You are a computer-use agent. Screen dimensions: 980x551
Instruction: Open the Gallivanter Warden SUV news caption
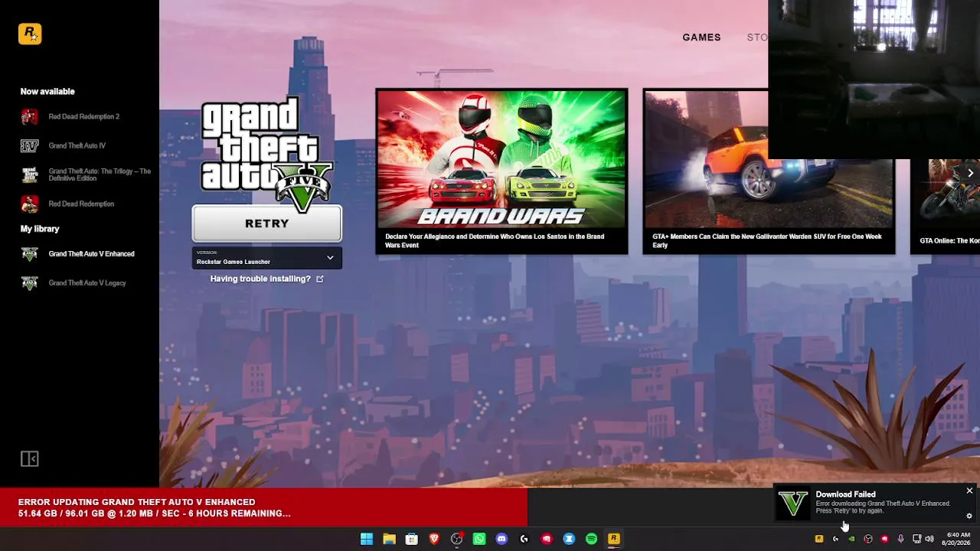(x=767, y=241)
